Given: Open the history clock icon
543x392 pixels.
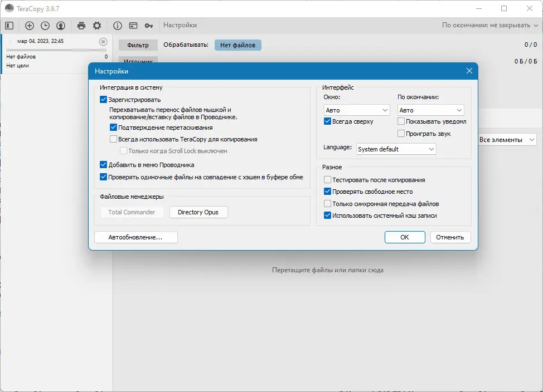Looking at the screenshot, I should (x=45, y=25).
